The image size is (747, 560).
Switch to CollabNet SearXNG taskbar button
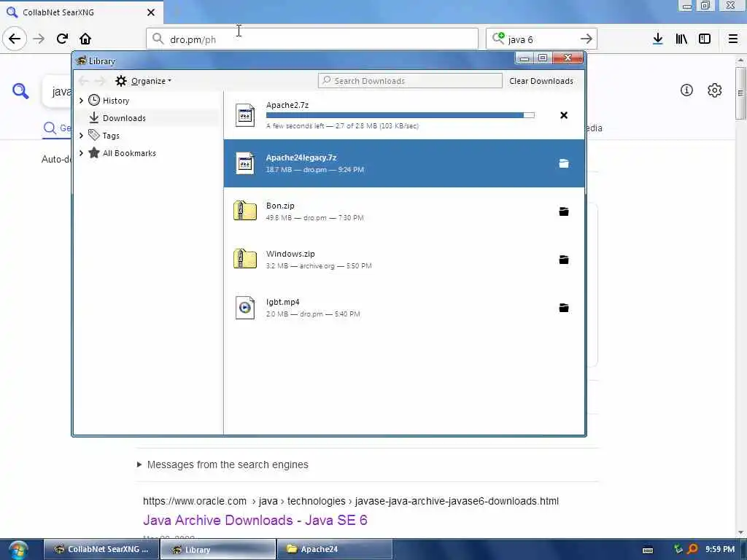click(x=101, y=550)
